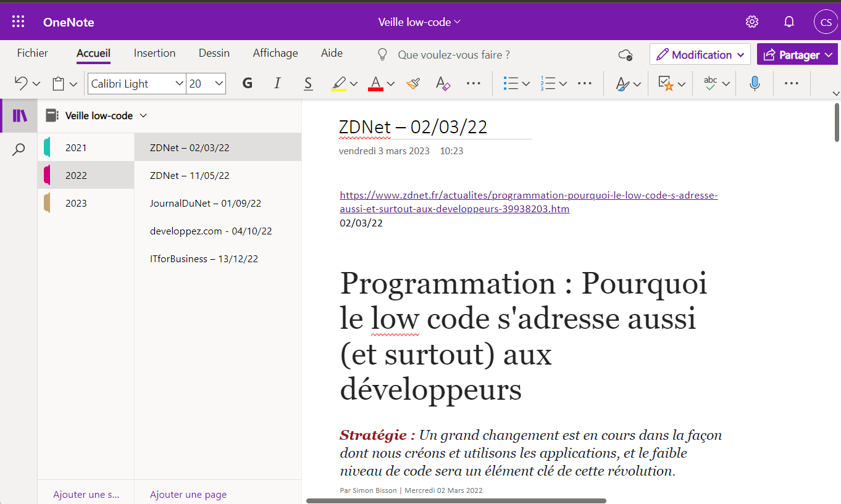Screen dimensions: 841x504
Task: Open the ZDNet – 11/05/22 page
Action: point(218,175)
